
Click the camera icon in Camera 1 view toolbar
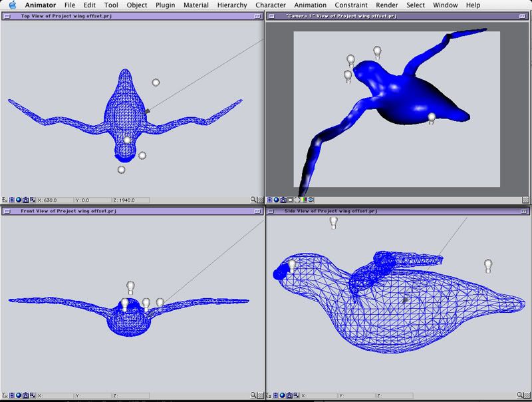[283, 199]
